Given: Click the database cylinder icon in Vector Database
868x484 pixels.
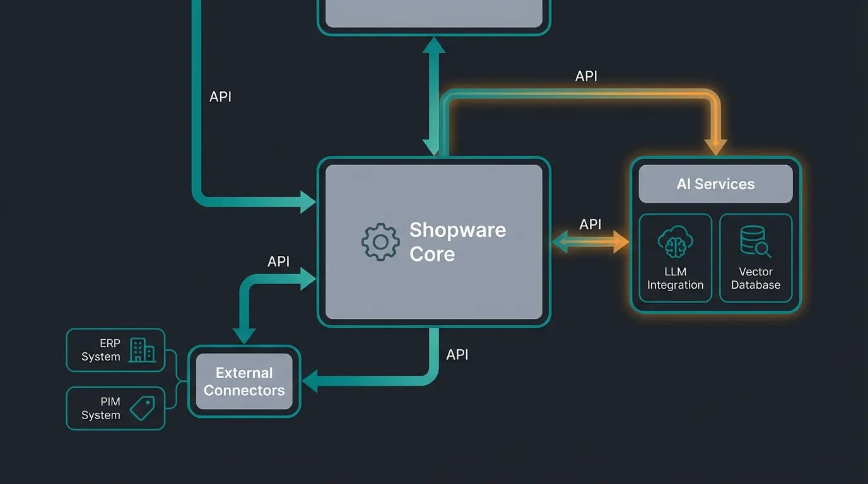Looking at the screenshot, I should [752, 239].
